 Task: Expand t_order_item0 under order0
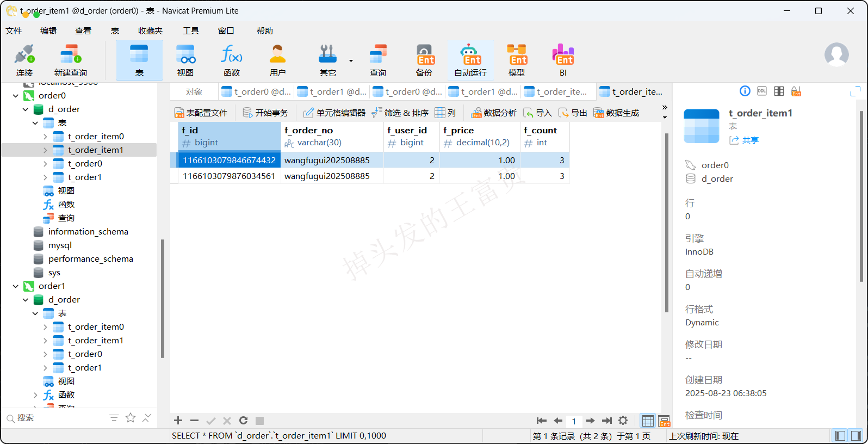click(x=45, y=137)
